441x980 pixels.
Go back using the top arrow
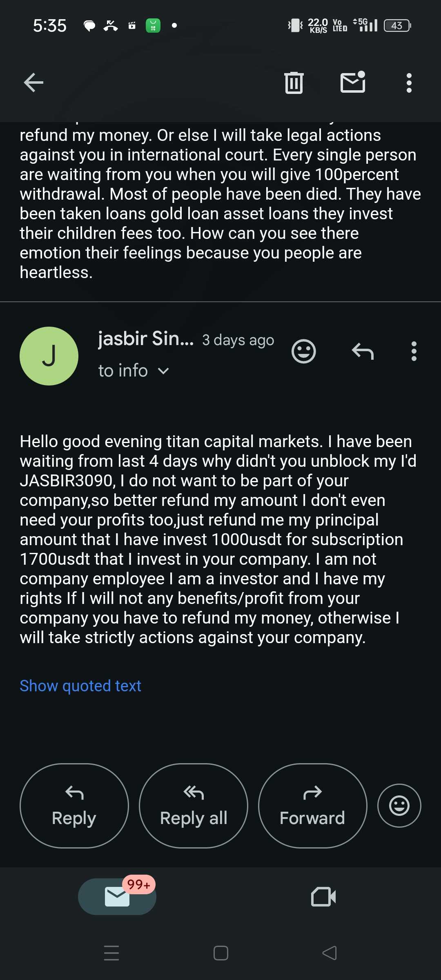click(33, 83)
